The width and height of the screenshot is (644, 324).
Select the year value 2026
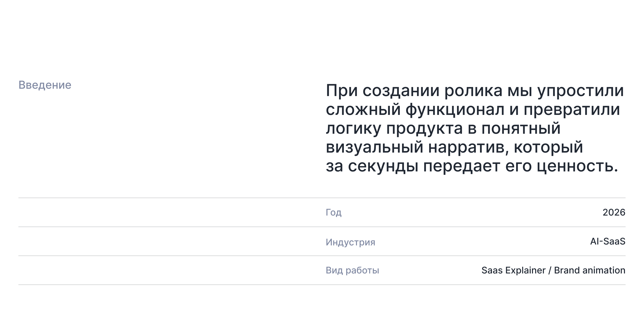coord(614,212)
